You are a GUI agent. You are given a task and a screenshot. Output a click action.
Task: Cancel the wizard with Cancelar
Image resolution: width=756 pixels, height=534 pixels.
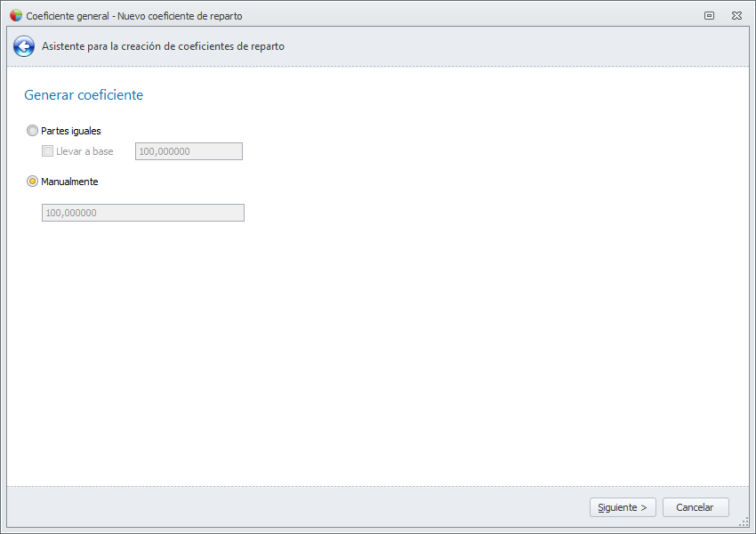point(696,507)
